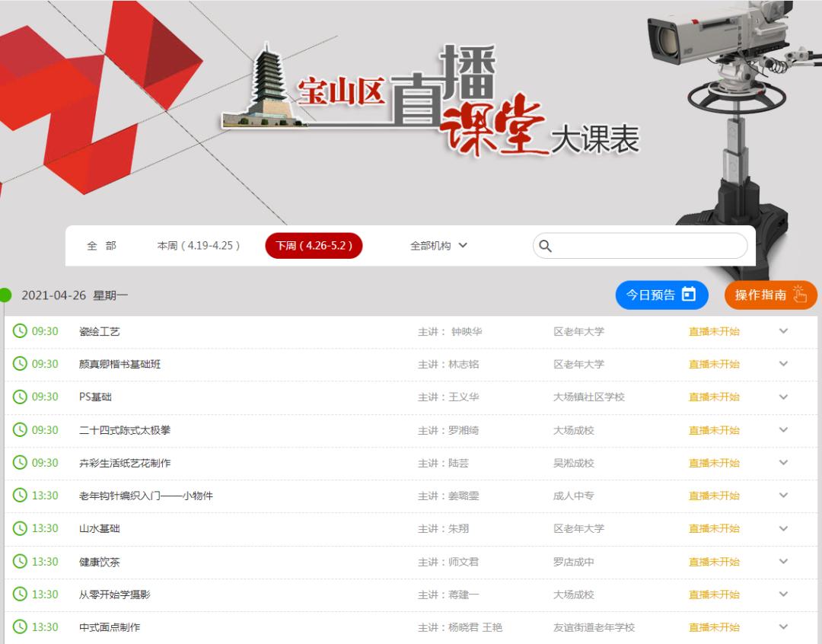The width and height of the screenshot is (822, 644).
Task: Click 直播未开始 status for 二十四式陈式太极拳
Action: [714, 430]
